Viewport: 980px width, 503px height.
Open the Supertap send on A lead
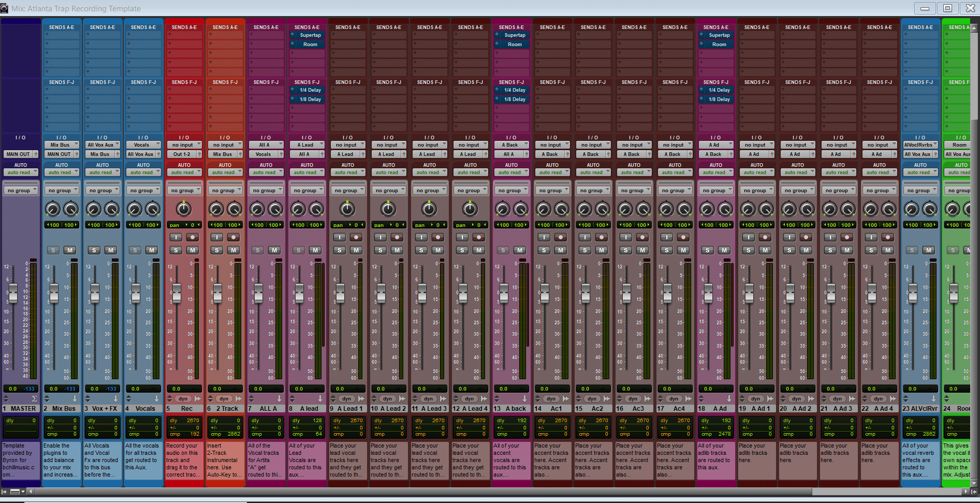[x=310, y=35]
